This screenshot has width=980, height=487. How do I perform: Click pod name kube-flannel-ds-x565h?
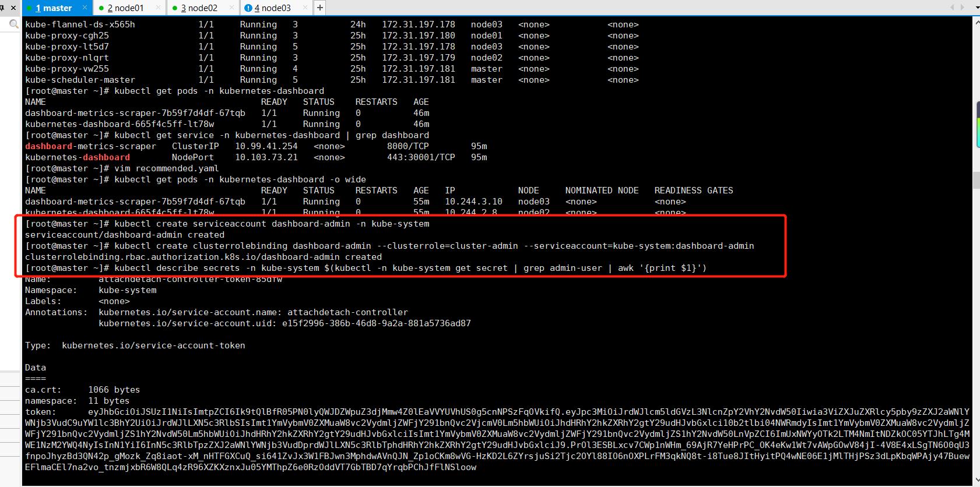point(80,24)
